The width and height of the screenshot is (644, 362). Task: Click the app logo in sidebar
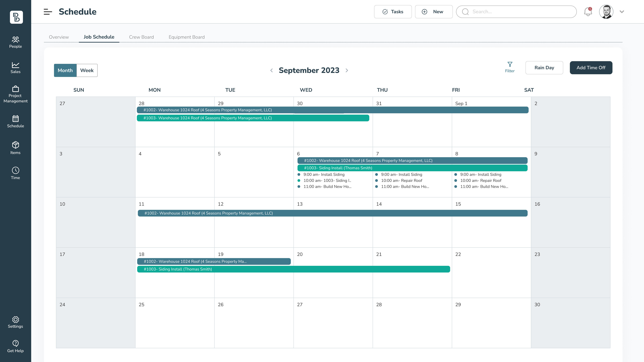click(x=16, y=17)
